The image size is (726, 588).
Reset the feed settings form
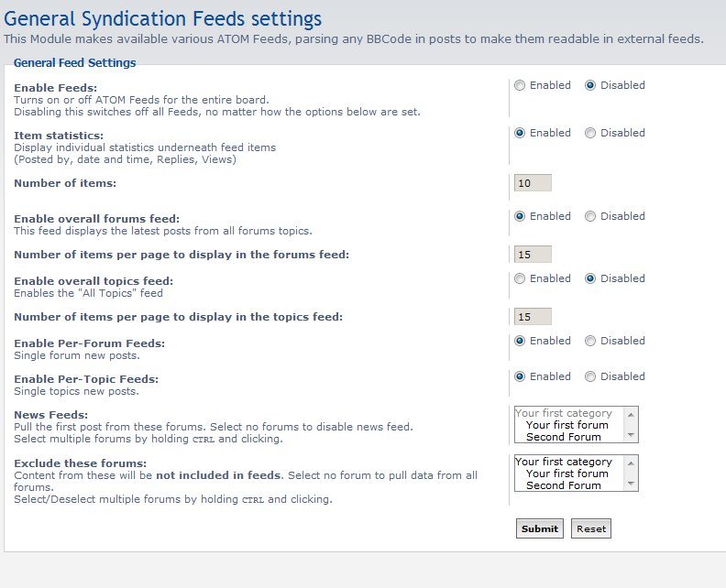pyautogui.click(x=590, y=528)
